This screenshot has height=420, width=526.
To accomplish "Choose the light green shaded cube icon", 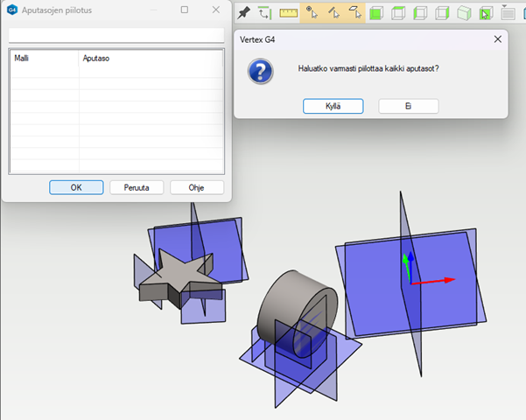I will (465, 13).
